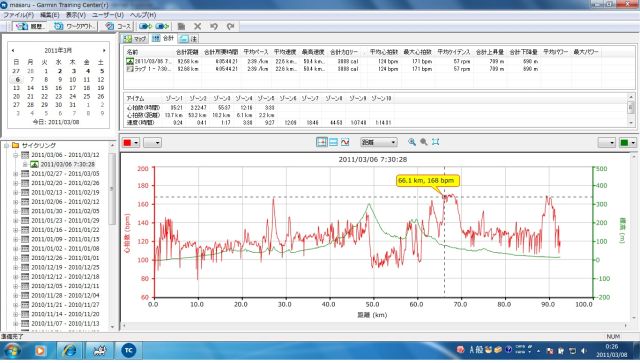640x363 pixels.
Task: Open the red heart-rate series dropdown
Action: pos(131,143)
